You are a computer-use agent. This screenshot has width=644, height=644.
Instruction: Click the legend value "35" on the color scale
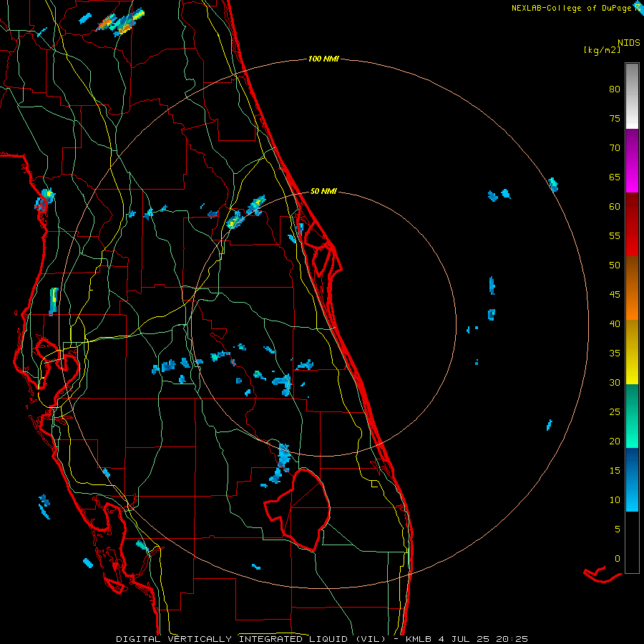(615, 353)
